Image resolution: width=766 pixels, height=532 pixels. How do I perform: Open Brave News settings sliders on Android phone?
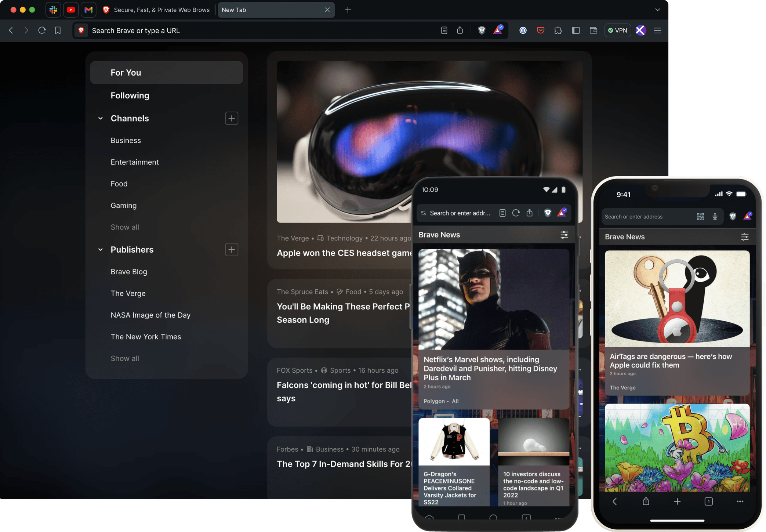(x=564, y=235)
